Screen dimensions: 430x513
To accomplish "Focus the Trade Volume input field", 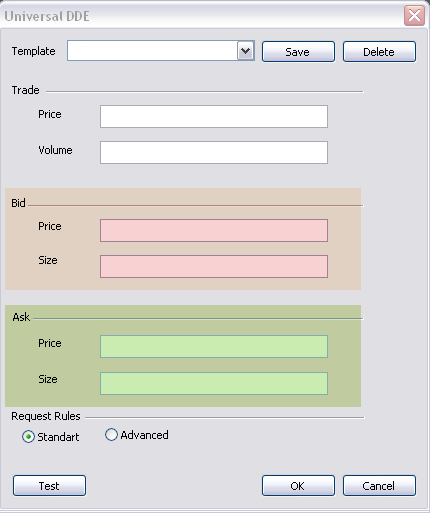I will click(x=214, y=152).
